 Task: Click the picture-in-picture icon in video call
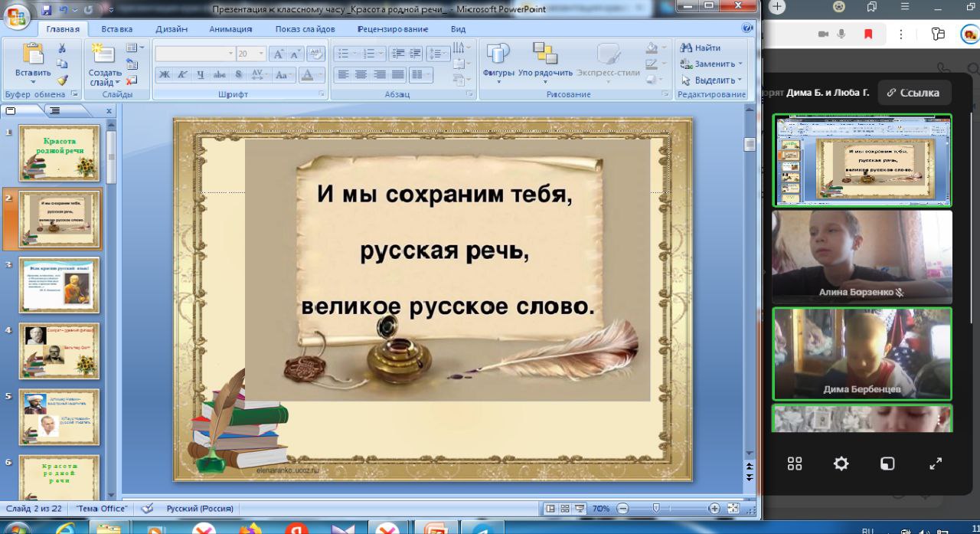pos(887,464)
